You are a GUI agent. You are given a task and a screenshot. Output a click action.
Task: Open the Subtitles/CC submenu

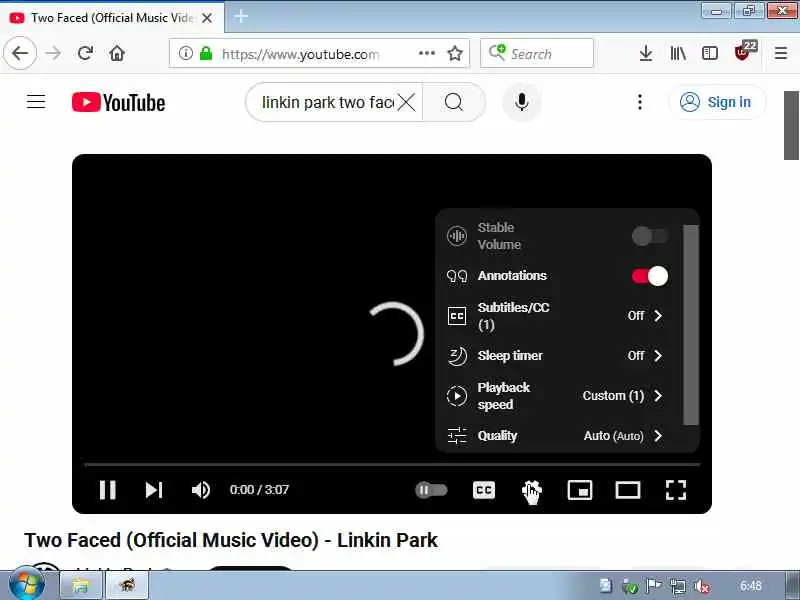[x=558, y=316]
